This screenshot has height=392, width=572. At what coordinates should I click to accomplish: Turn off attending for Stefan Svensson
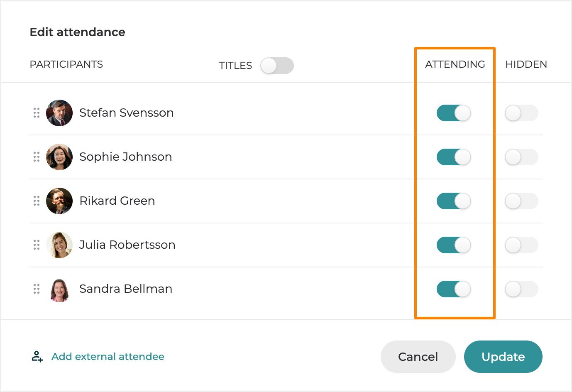coord(454,113)
